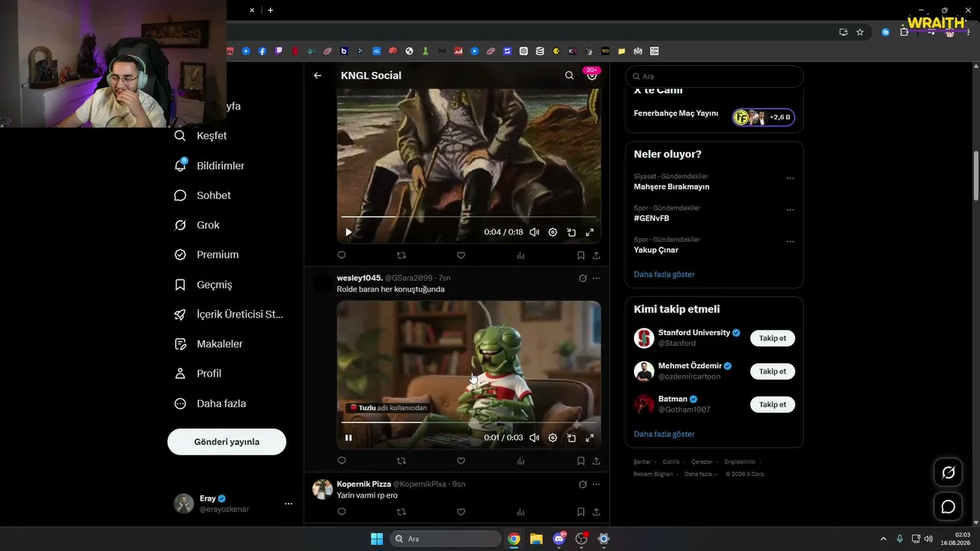The image size is (980, 551).
Task: Toggle picture-in-picture on the 0:18 video
Action: coord(571,233)
